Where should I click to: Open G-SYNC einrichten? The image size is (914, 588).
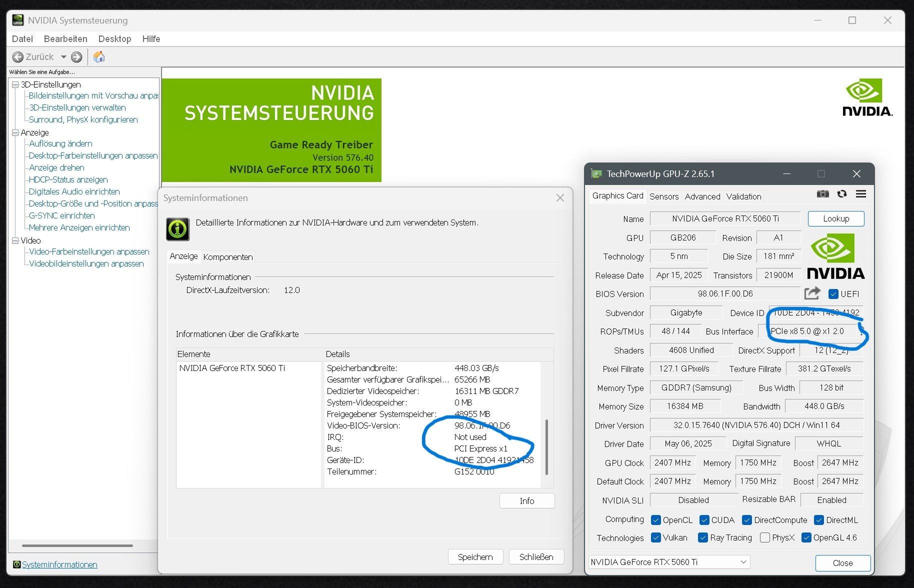[62, 215]
